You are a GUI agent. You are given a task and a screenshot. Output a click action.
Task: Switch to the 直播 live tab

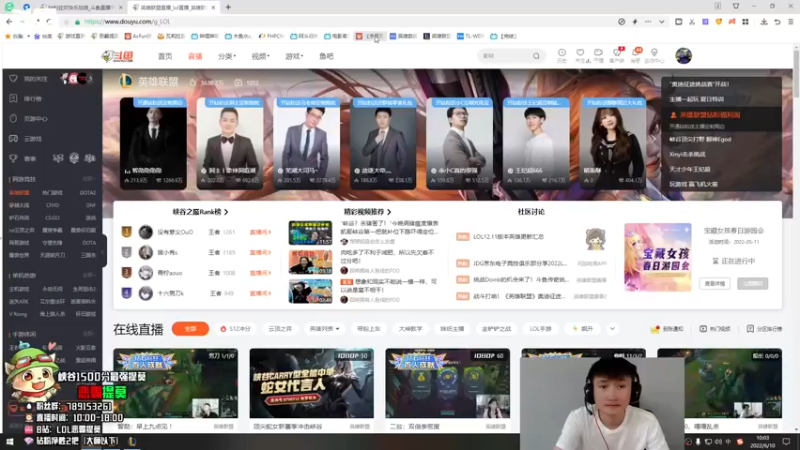[195, 56]
